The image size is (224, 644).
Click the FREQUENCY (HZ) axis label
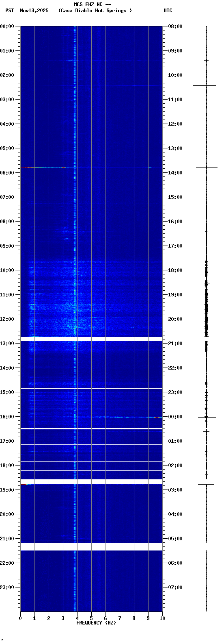click(x=96, y=623)
